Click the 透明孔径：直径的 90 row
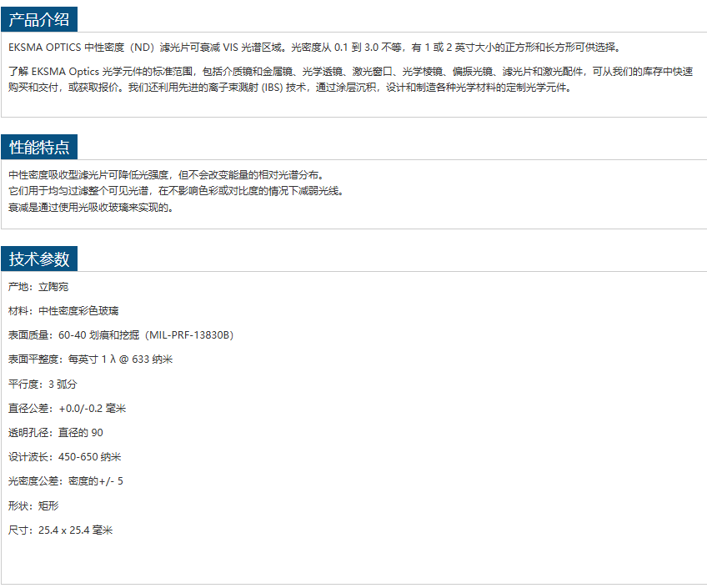Image resolution: width=707 pixels, height=588 pixels. [56, 433]
